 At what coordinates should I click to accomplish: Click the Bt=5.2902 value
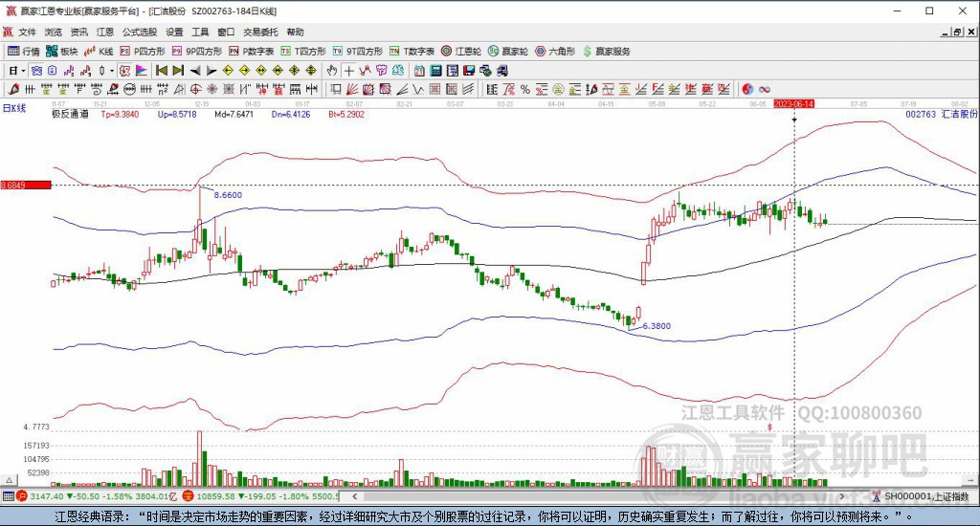point(346,115)
